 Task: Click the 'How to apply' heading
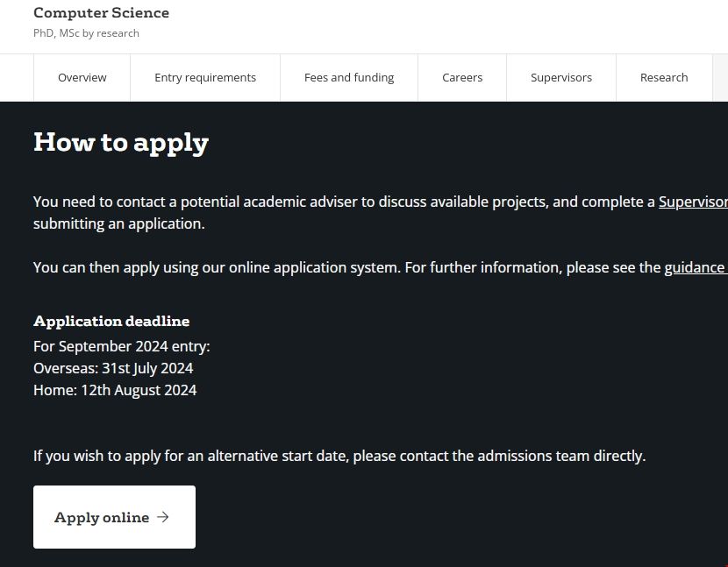click(121, 143)
